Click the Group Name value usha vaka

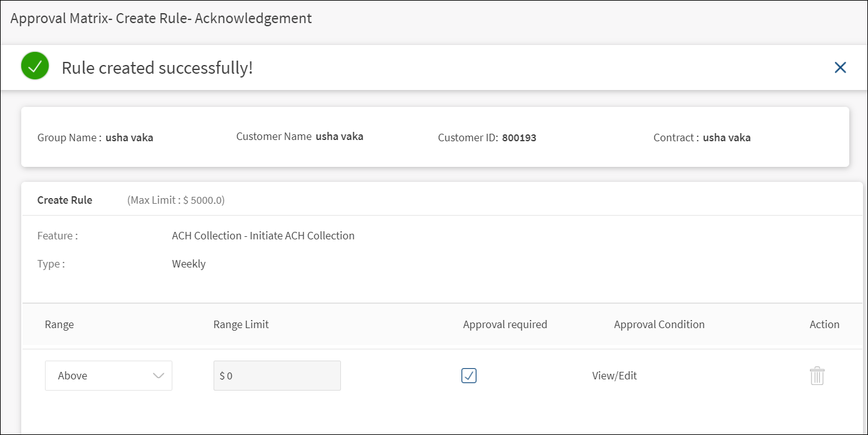point(129,137)
